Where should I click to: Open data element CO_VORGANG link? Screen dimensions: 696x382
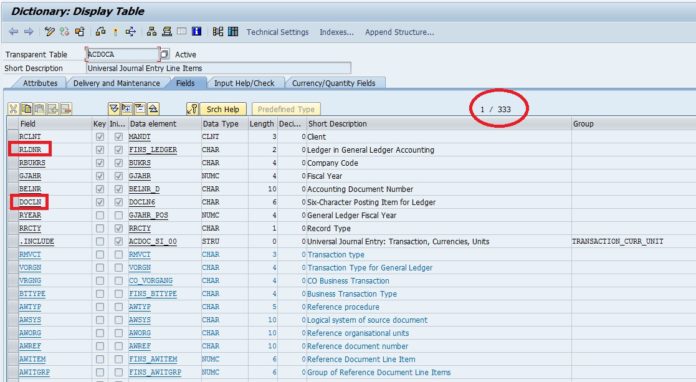tap(150, 280)
